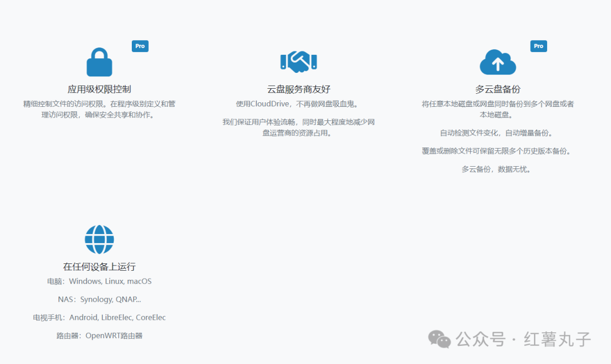The image size is (611, 364).
Task: Select the heading 应用级权限控制
Action: pos(100,89)
